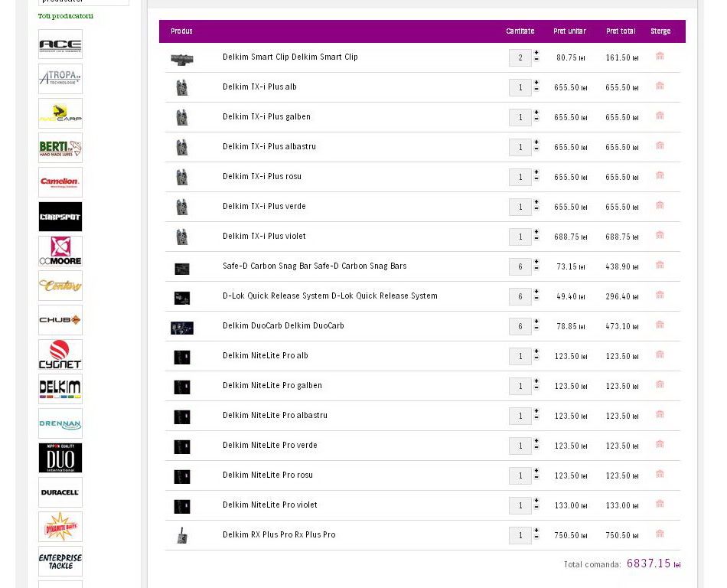
Task: Open the Cygnet brand logo
Action: 60,354
